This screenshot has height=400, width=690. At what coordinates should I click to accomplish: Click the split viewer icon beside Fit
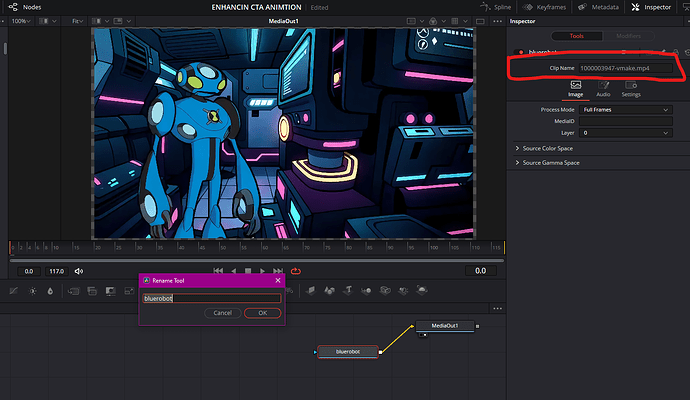(96, 21)
